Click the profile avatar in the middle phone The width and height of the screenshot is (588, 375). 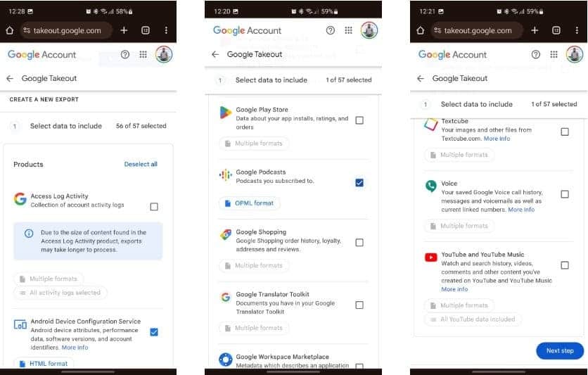click(369, 30)
